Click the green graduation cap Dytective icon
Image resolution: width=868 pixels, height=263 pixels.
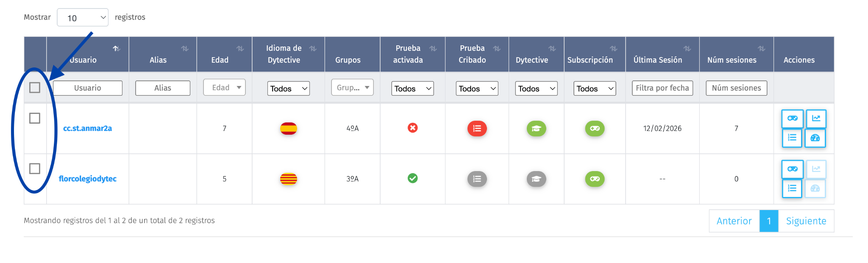point(536,128)
